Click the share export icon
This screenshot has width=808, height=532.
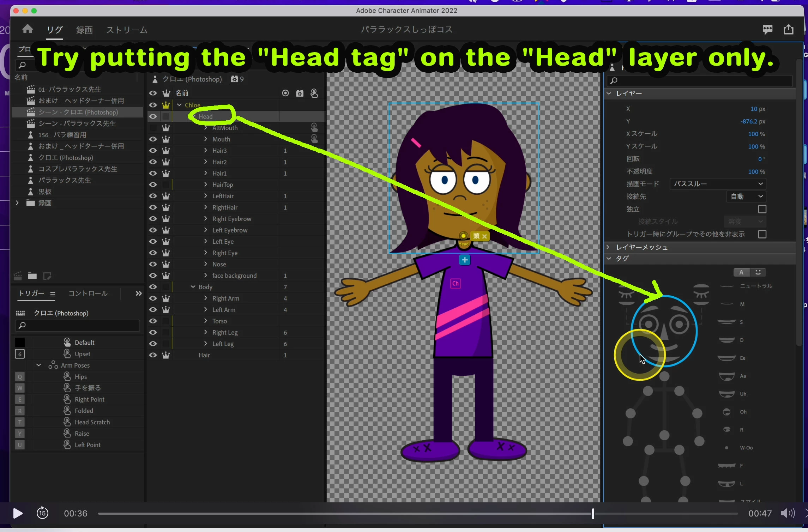pos(788,29)
